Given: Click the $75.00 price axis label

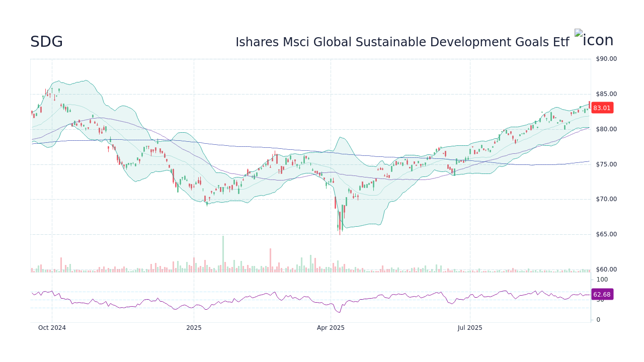Looking at the screenshot, I should coord(606,164).
